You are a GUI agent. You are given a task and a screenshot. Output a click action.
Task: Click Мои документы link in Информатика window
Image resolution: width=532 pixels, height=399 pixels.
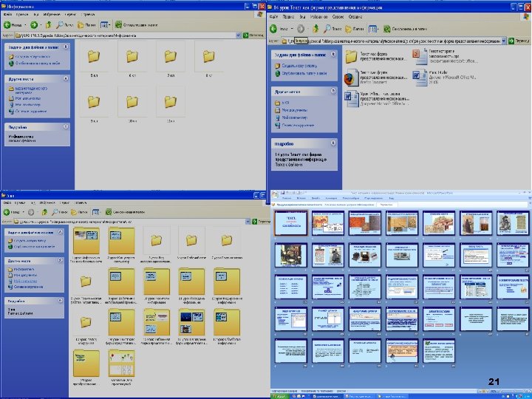pyautogui.click(x=25, y=98)
